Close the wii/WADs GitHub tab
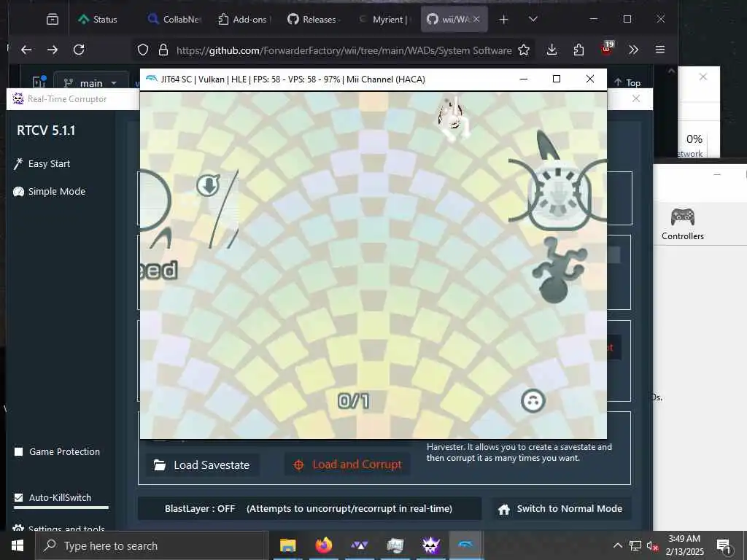 [x=476, y=19]
